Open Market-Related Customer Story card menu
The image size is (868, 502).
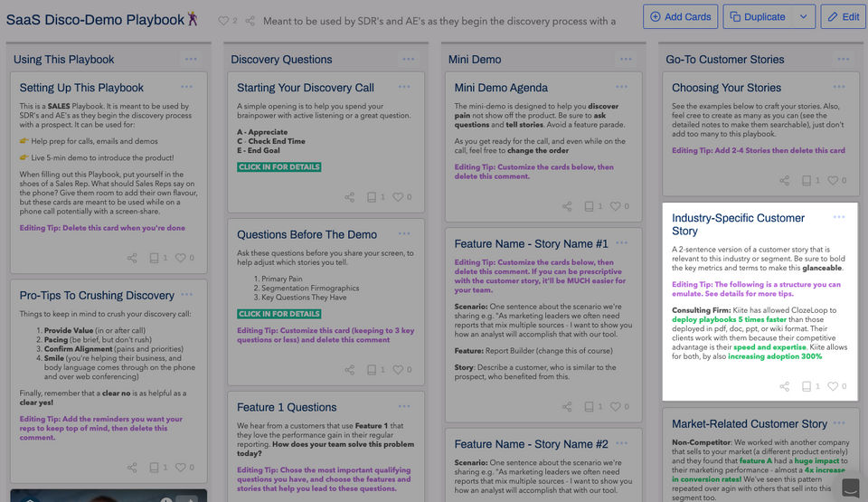(839, 422)
